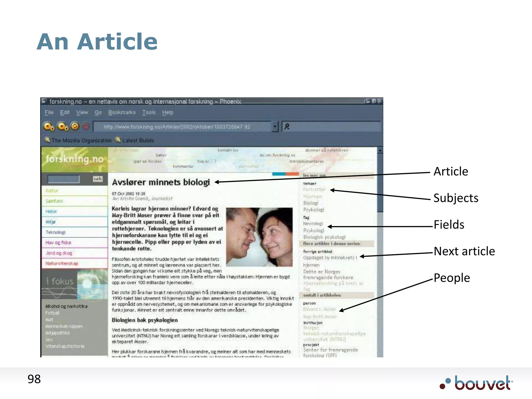Expand the URL bar history dropdown
Screen dimensions: 532x399
[275, 127]
